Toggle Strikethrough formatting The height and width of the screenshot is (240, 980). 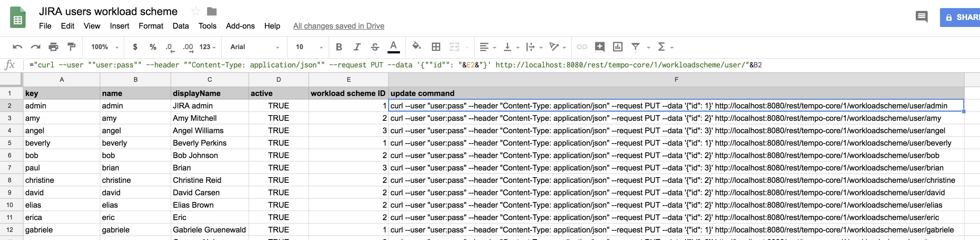coord(375,47)
